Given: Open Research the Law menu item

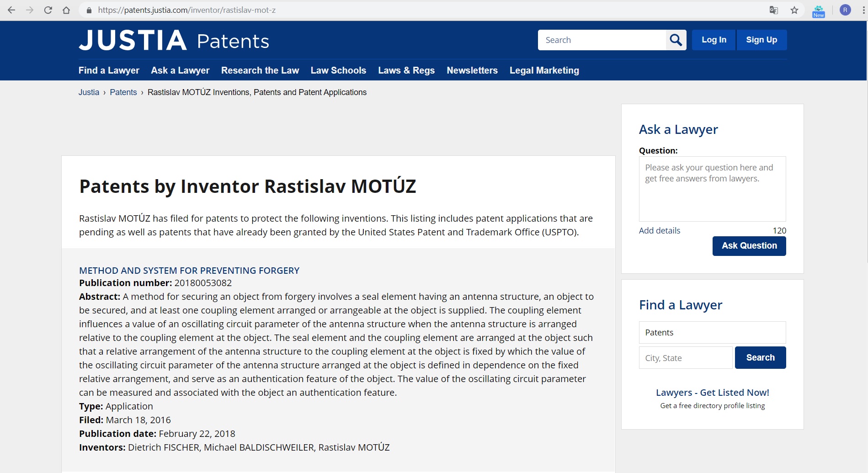Looking at the screenshot, I should point(260,70).
